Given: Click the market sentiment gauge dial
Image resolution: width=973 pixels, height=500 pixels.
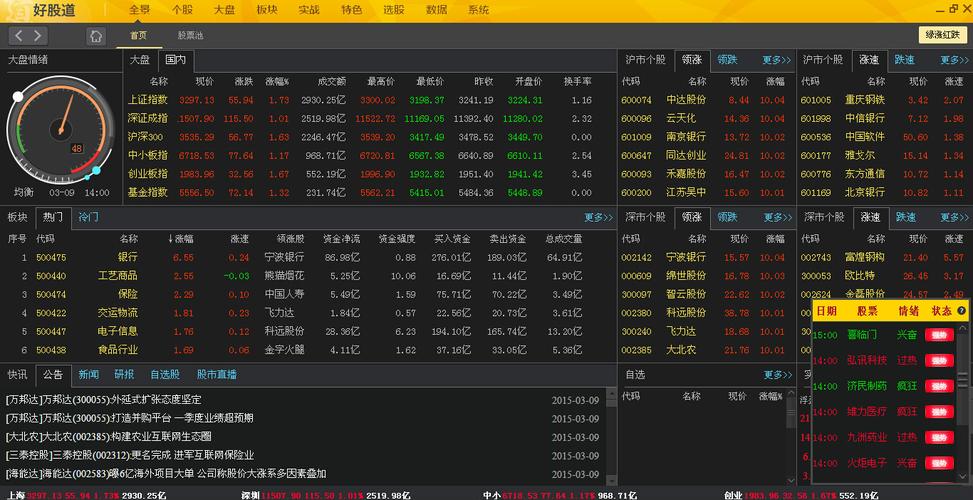Looking at the screenshot, I should (x=60, y=129).
